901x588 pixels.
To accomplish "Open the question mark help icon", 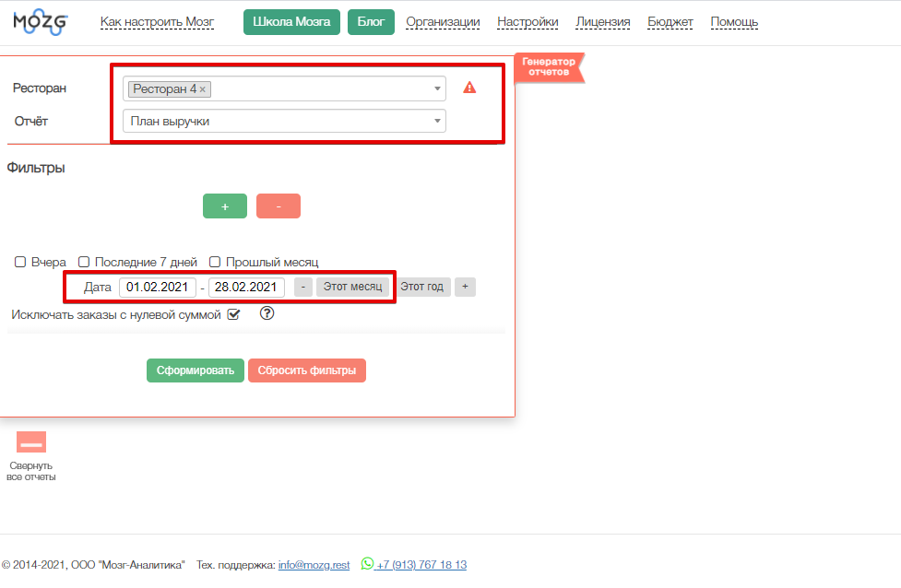I will click(x=267, y=313).
